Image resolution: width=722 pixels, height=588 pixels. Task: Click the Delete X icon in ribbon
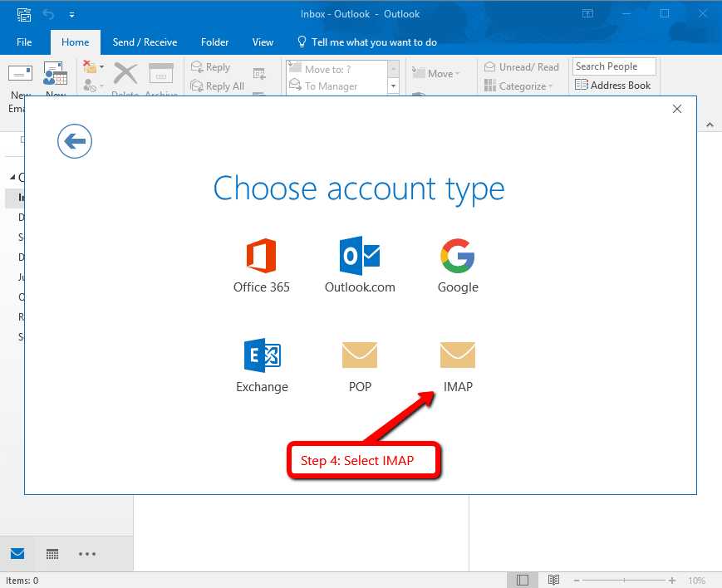point(125,74)
